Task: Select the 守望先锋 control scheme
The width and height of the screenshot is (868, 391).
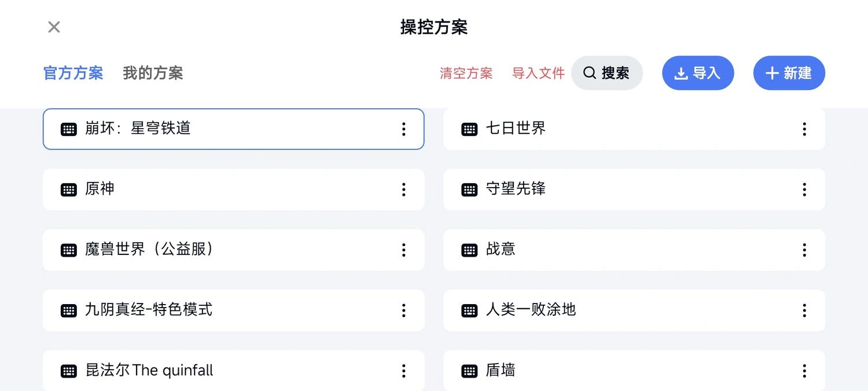Action: [x=634, y=189]
